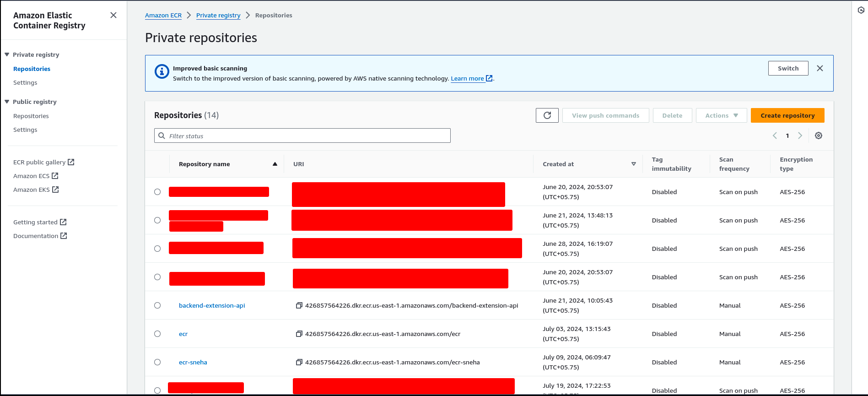Click external icon next to ECR public gallery
This screenshot has width=868, height=396.
pos(71,162)
